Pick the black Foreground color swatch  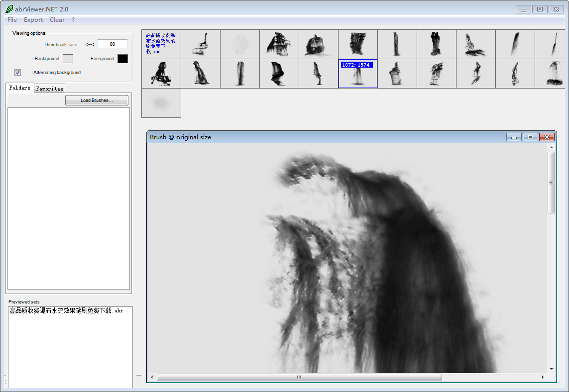(122, 59)
